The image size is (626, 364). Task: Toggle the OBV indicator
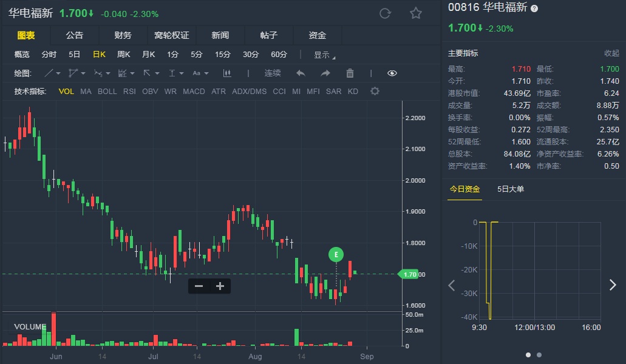150,91
